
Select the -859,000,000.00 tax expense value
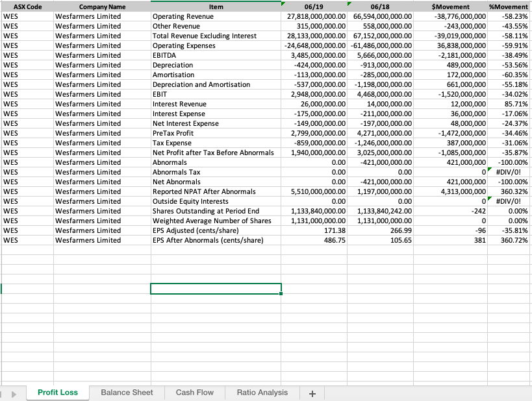click(314, 143)
